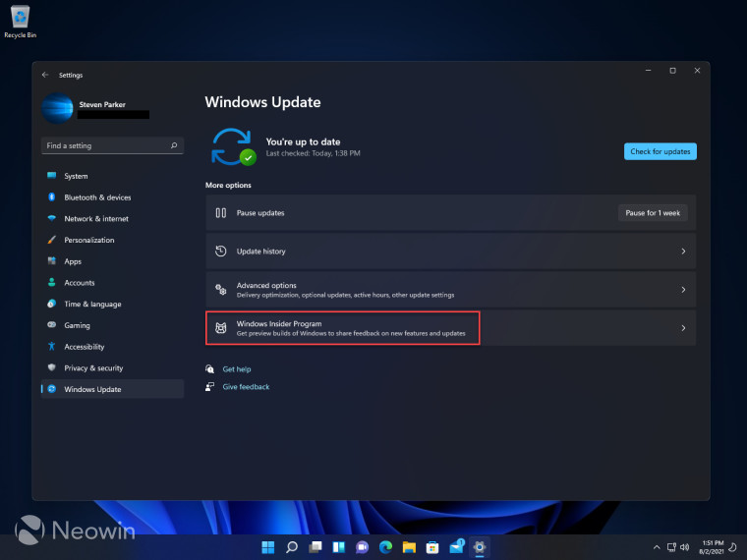Click the magnifier icon in Find a setting
The image size is (747, 560).
coord(174,145)
